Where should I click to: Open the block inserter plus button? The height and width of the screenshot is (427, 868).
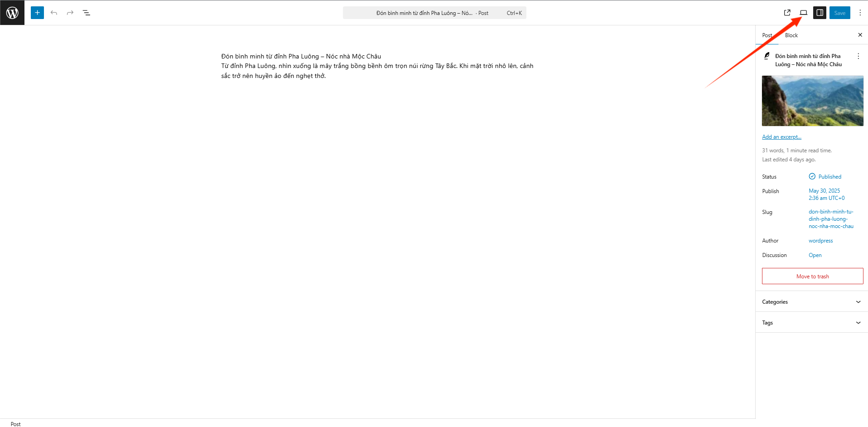pos(37,13)
